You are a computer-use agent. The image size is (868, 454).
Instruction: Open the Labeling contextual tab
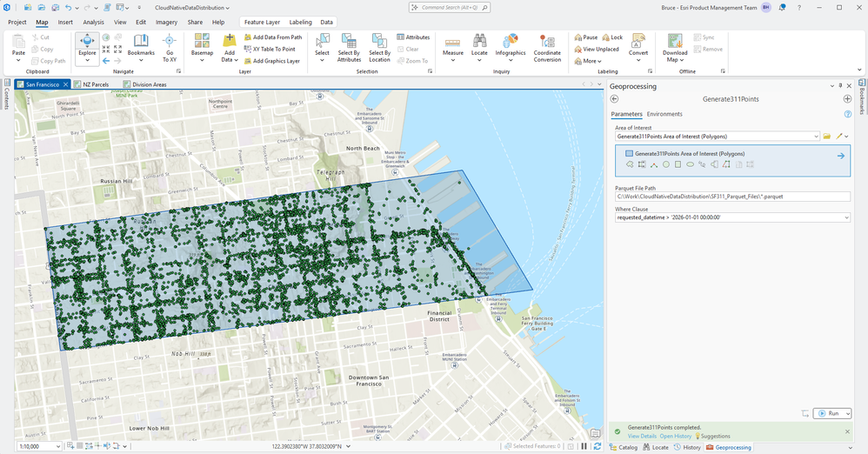[300, 22]
